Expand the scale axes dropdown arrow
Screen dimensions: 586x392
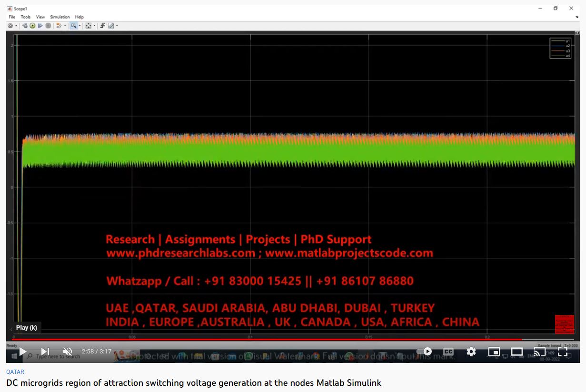pyautogui.click(x=94, y=26)
